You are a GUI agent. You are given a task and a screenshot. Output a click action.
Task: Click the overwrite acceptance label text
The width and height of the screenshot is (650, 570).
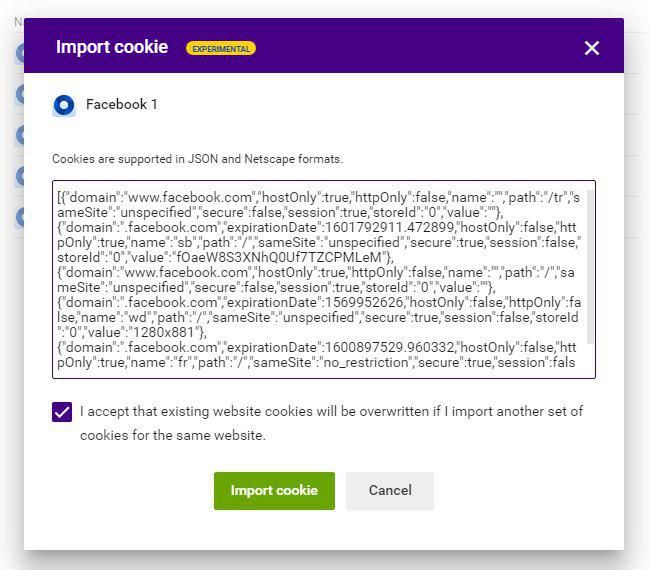331,423
